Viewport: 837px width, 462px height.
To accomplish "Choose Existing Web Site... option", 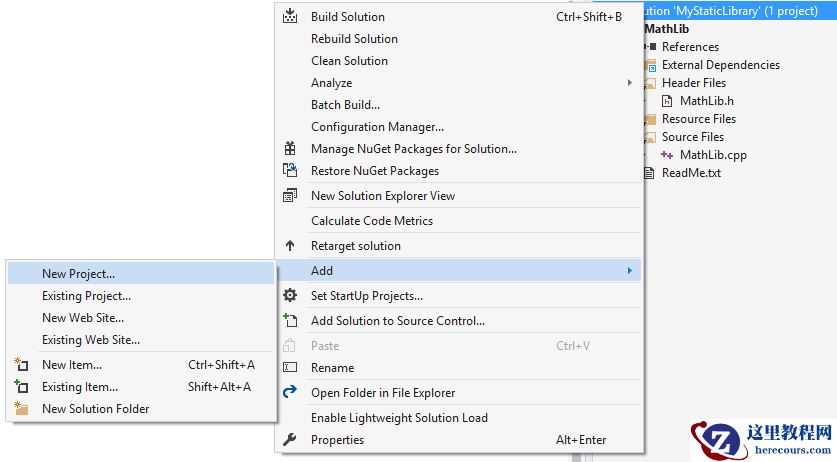I will 90,339.
